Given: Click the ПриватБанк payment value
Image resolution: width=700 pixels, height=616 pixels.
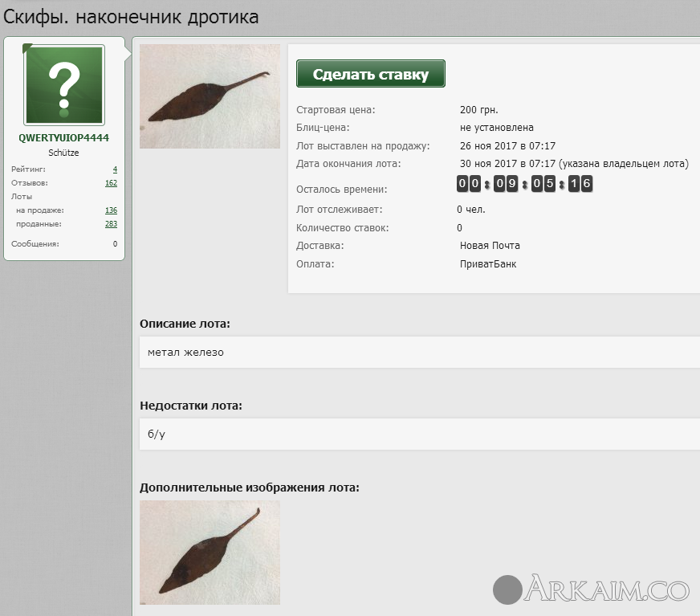Looking at the screenshot, I should (488, 263).
